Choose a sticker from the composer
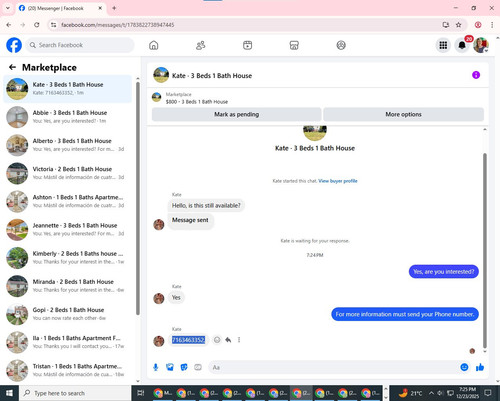This screenshot has height=401, width=500. [184, 367]
